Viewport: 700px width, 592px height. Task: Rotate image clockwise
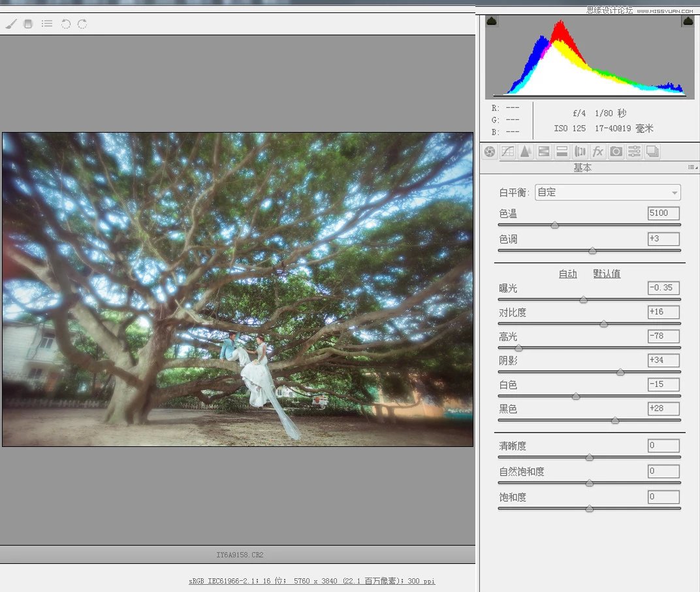pos(82,24)
